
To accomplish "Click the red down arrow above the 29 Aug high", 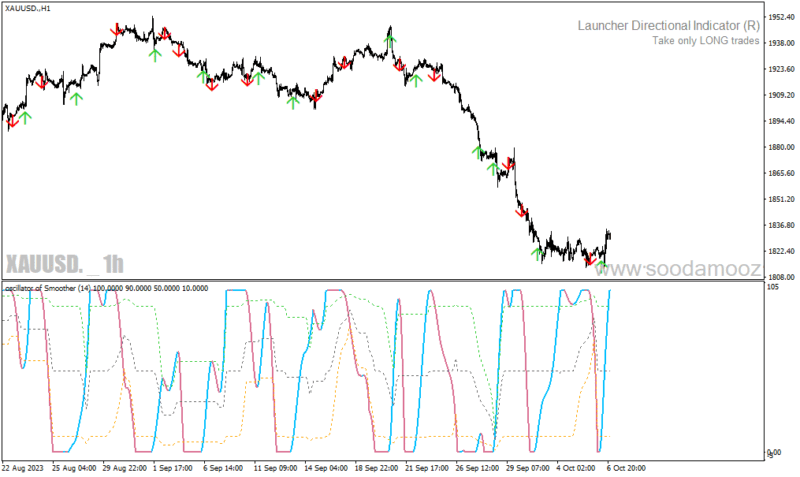I will [x=117, y=30].
